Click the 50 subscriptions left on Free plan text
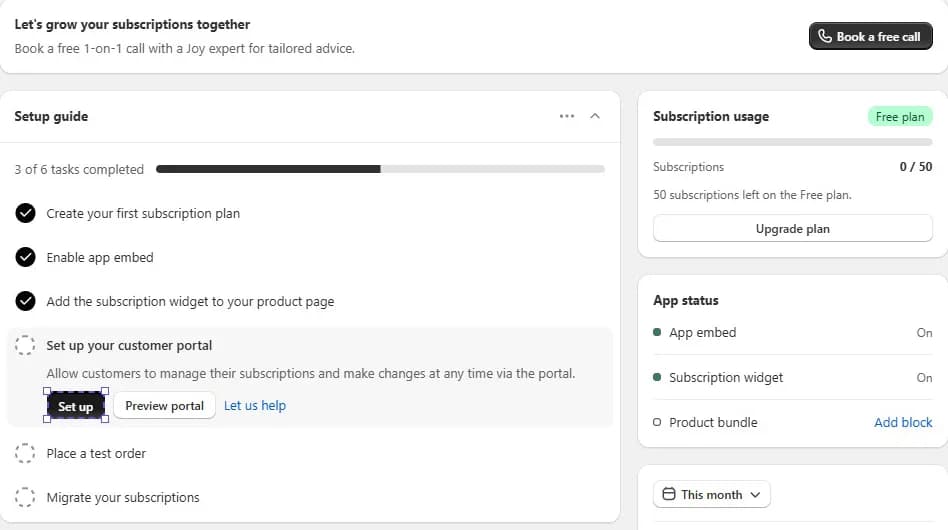Viewport: 948px width, 530px height. [752, 195]
